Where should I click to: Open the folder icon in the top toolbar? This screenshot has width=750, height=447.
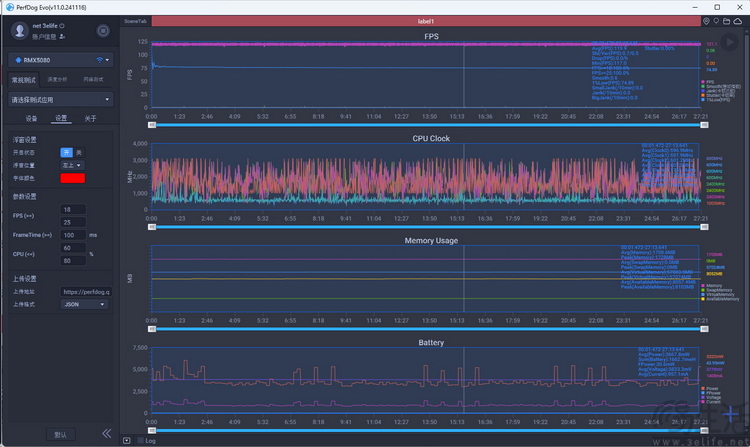pyautogui.click(x=727, y=21)
